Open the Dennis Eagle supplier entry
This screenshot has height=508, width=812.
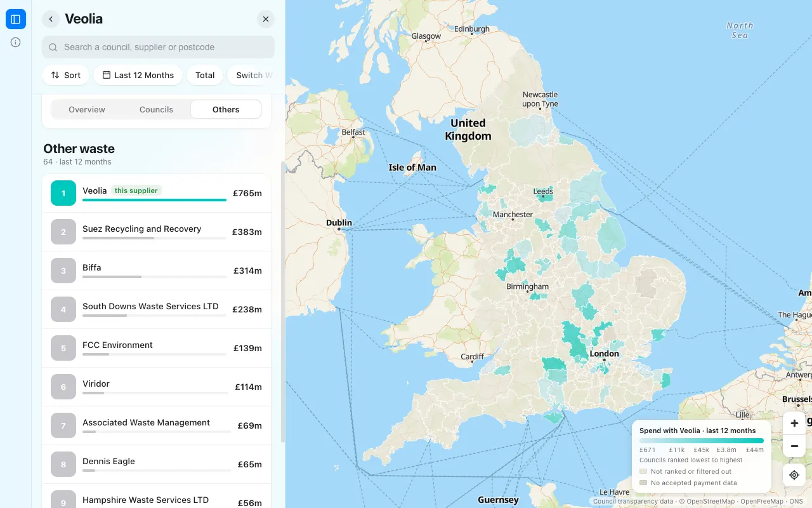click(156, 464)
